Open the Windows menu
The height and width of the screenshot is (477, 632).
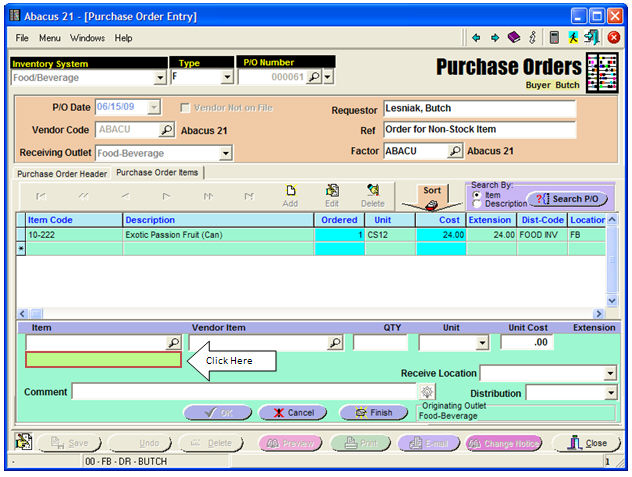87,38
